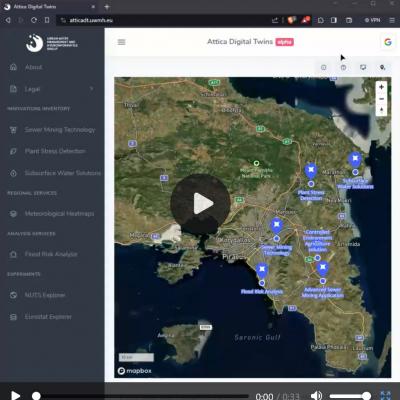
Task: Click the Subsurface Water Solutions map pin
Action: click(355, 160)
